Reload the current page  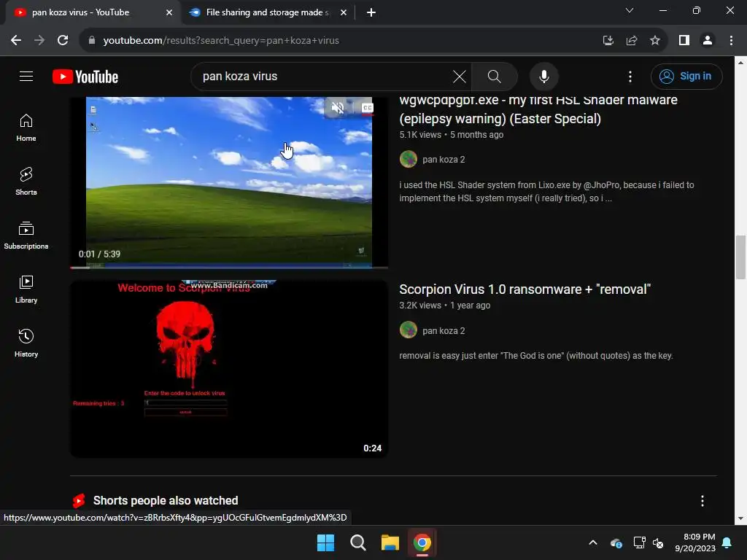(63, 41)
